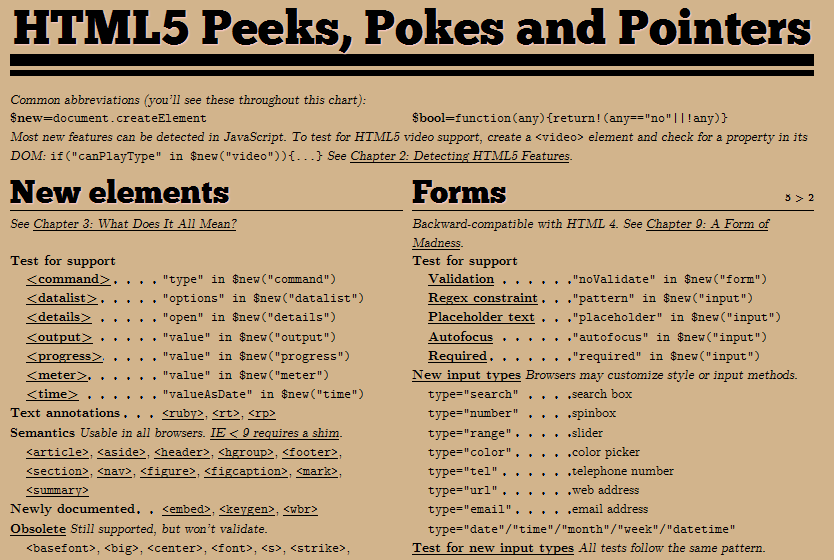Click the type="email" email address row
The height and width of the screenshot is (560, 834).
[x=538, y=509]
